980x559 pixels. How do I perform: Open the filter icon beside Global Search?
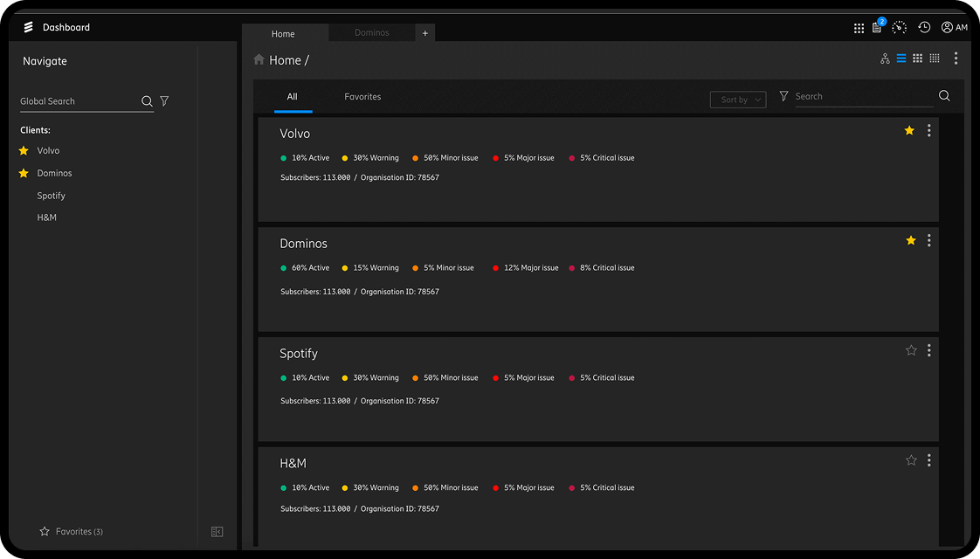[163, 100]
